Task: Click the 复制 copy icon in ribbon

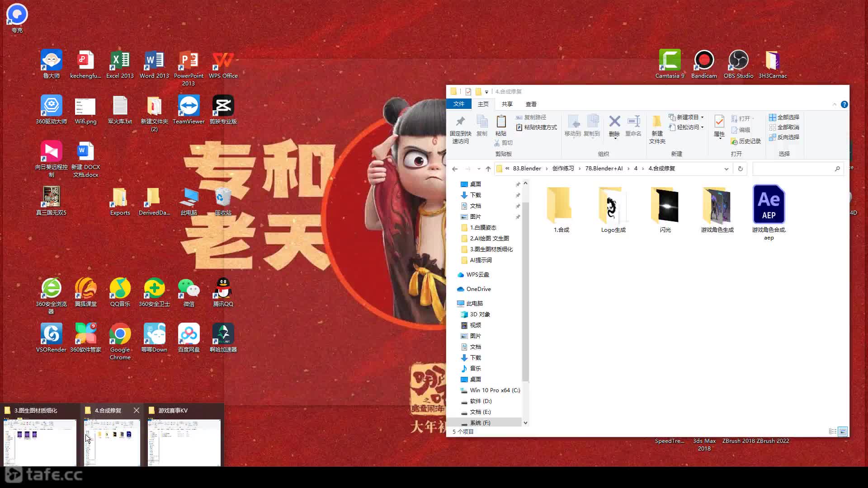Action: pyautogui.click(x=482, y=126)
